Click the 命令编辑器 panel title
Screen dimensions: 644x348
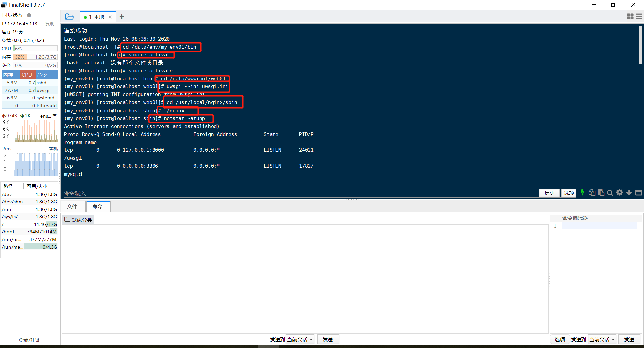(x=575, y=218)
